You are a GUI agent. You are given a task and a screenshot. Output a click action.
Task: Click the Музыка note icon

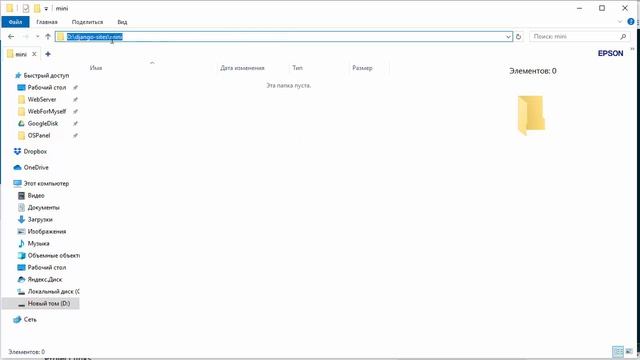click(x=21, y=244)
